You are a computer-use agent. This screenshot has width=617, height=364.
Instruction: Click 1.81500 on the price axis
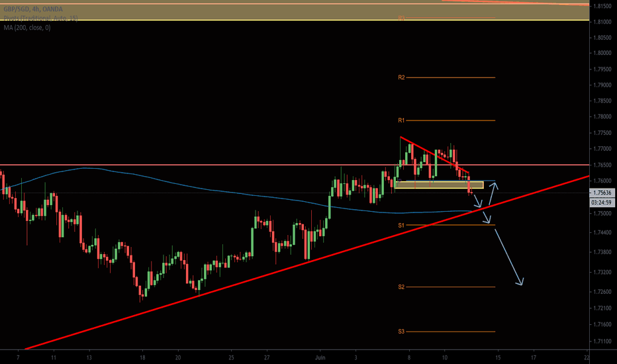[602, 7]
